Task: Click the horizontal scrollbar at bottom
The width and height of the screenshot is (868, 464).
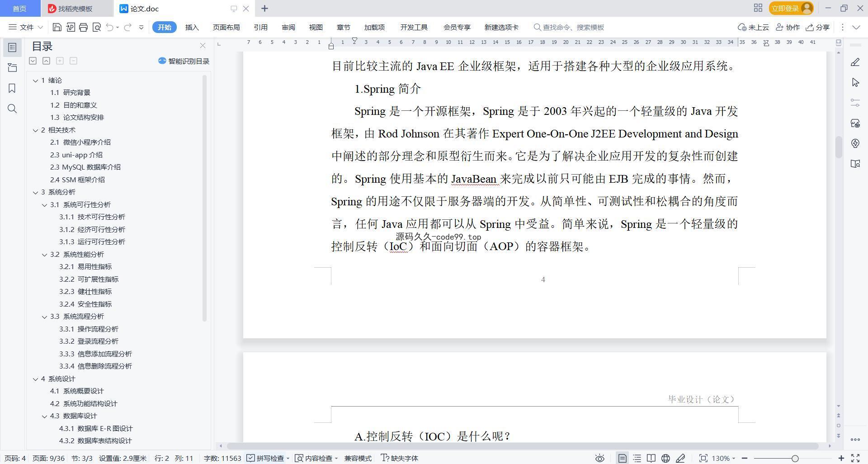Action: pyautogui.click(x=522, y=446)
